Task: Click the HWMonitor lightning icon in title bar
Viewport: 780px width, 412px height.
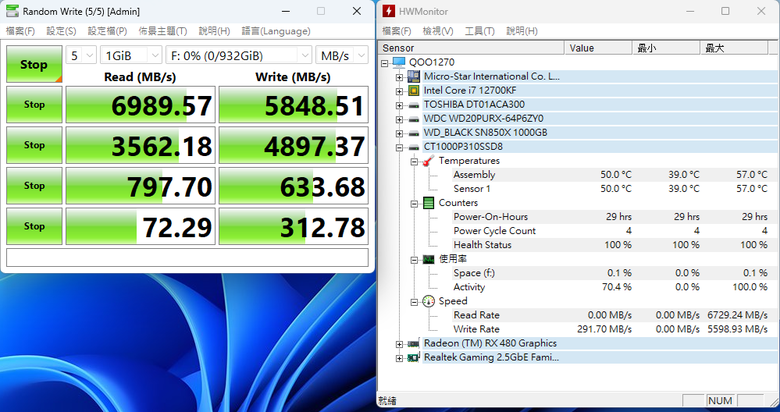Action: click(390, 11)
